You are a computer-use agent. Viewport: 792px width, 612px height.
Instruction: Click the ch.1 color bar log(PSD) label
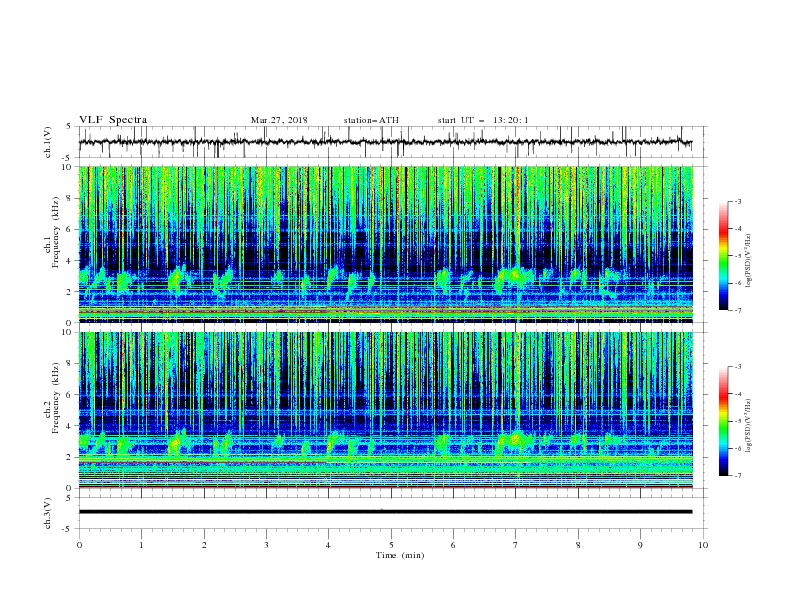click(748, 261)
